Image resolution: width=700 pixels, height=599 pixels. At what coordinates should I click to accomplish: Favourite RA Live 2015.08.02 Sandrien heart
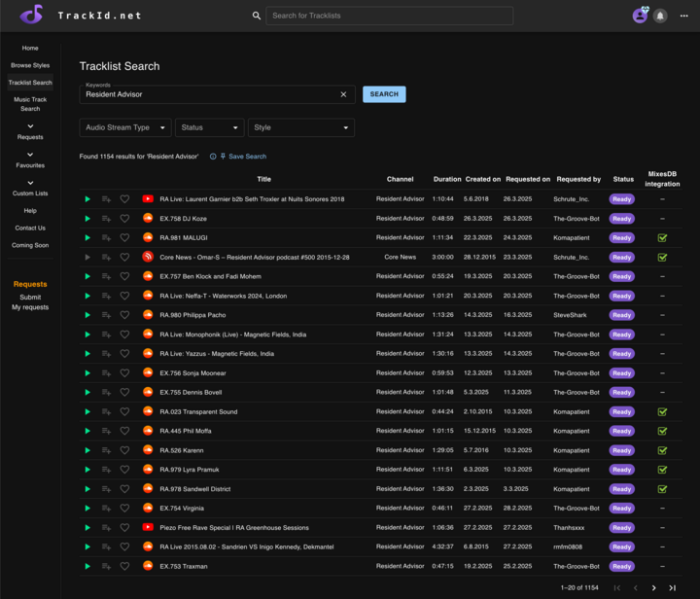coord(124,546)
